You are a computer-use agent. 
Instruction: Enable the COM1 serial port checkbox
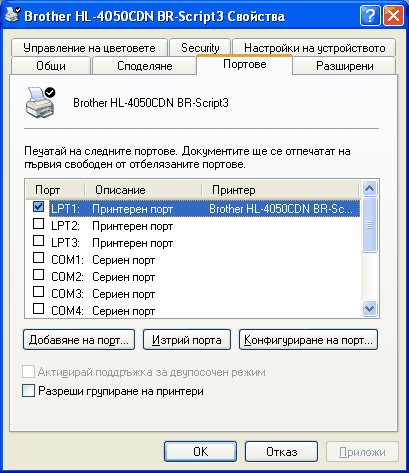point(39,258)
